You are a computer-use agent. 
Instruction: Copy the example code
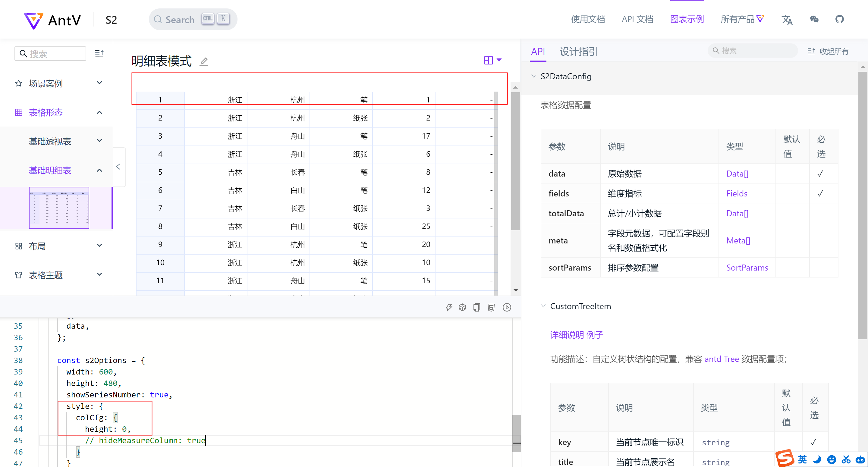pos(477,307)
